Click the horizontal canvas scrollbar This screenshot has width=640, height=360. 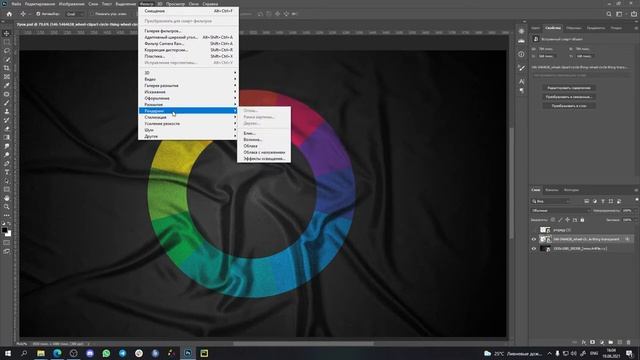[x=303, y=344]
